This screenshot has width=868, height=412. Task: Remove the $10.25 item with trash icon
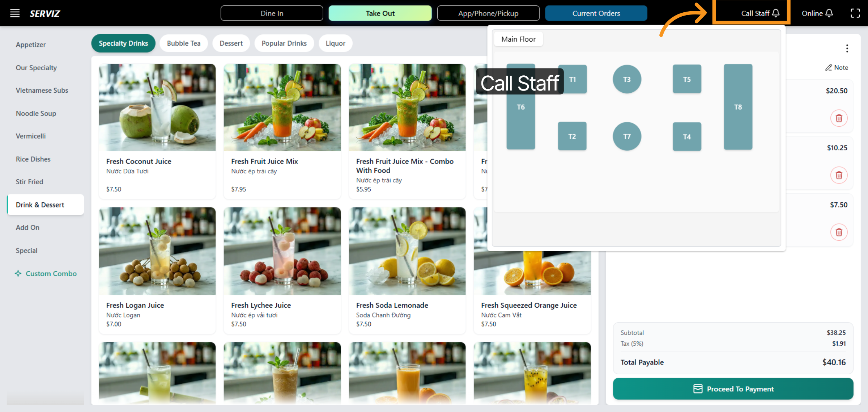click(839, 175)
